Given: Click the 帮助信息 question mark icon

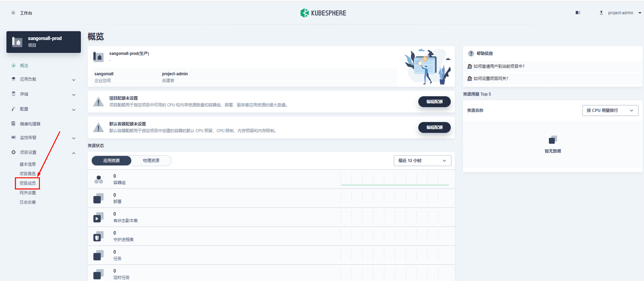Looking at the screenshot, I should click(x=471, y=53).
